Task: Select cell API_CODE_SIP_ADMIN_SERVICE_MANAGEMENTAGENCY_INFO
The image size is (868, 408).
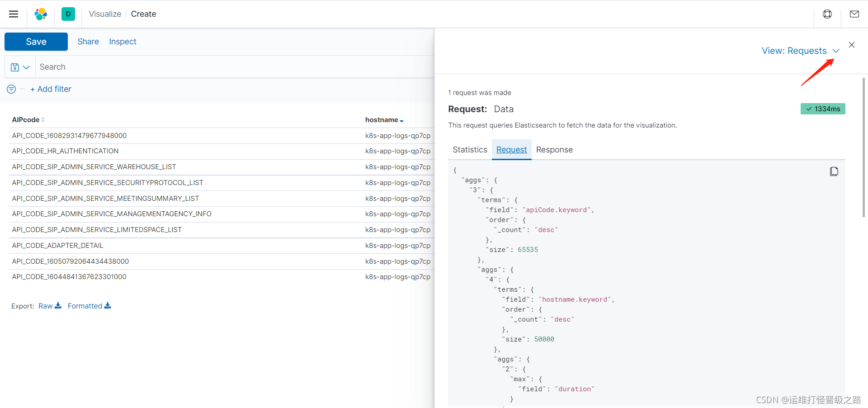Action: coord(112,214)
